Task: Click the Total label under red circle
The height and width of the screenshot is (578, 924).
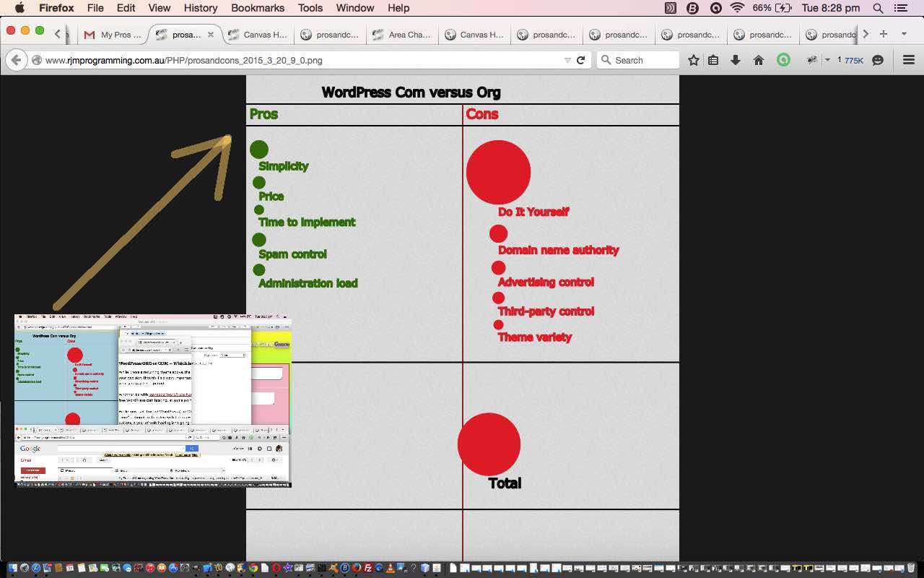Action: (x=505, y=483)
